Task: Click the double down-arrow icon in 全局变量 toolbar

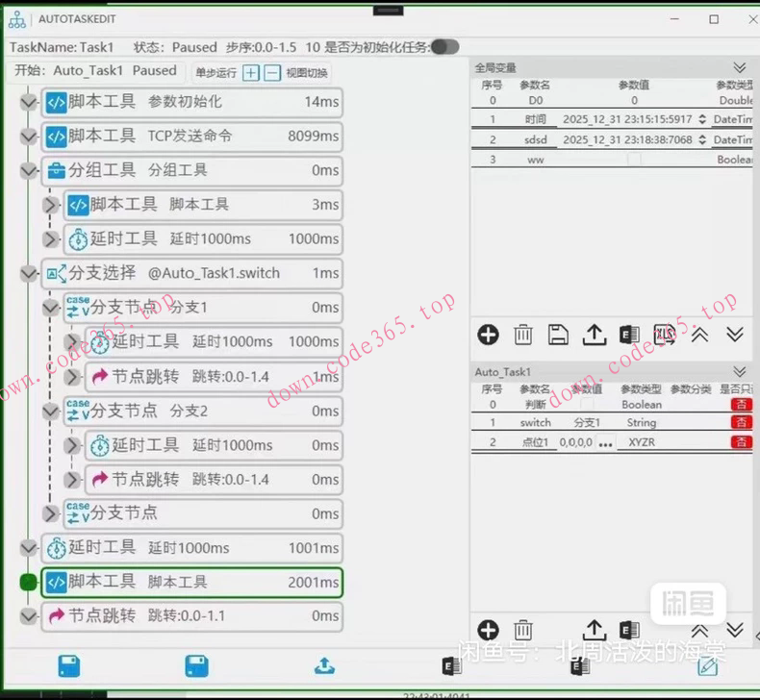Action: (x=735, y=335)
